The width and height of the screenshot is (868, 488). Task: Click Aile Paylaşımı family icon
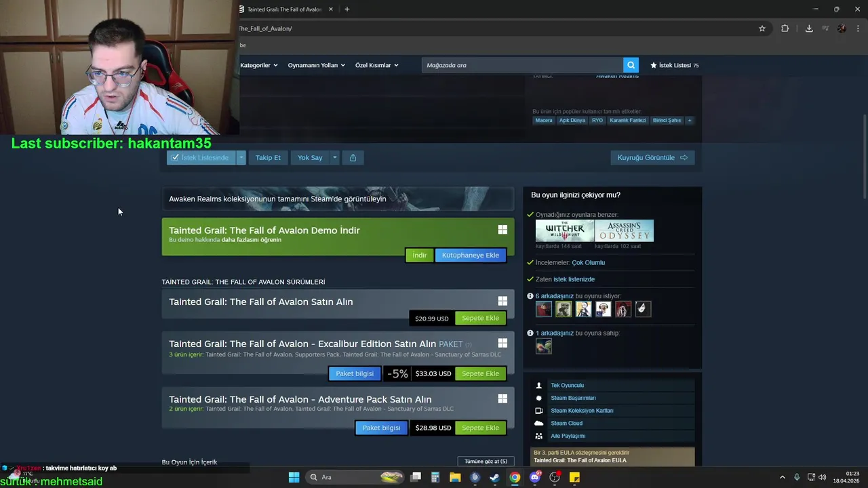539,436
